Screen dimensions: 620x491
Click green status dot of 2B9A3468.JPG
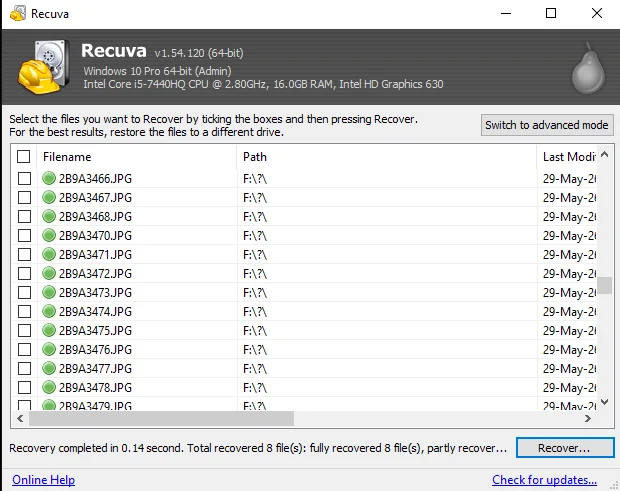[49, 216]
